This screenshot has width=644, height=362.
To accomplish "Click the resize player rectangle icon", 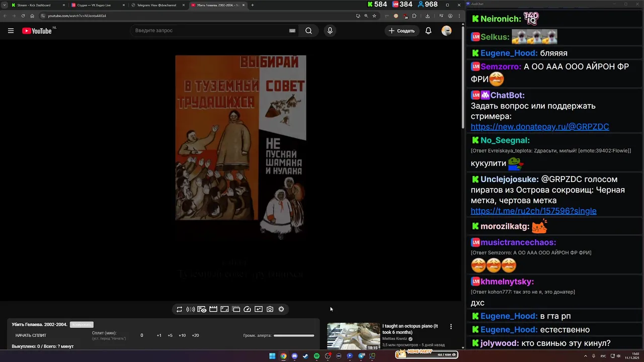I will click(224, 309).
